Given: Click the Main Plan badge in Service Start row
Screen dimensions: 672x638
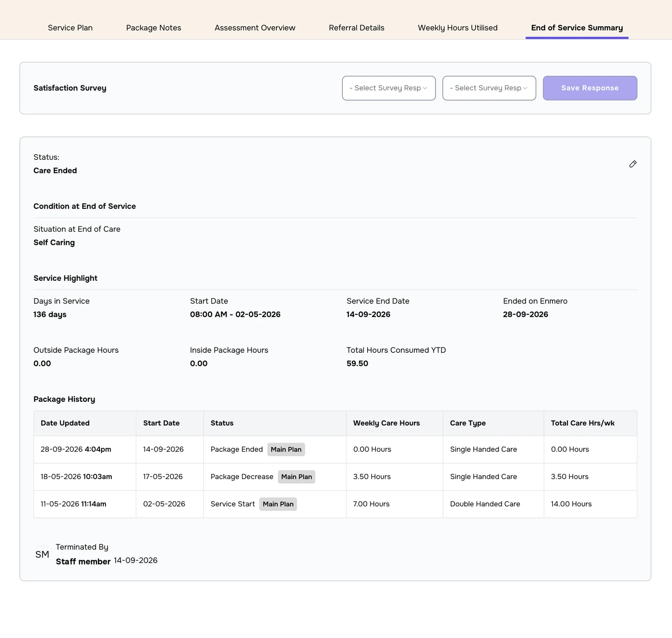Looking at the screenshot, I should (278, 504).
